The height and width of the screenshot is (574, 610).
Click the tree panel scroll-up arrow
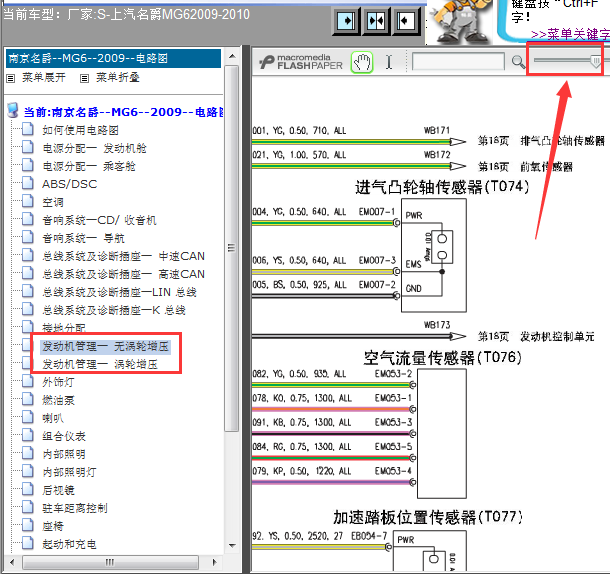(x=232, y=56)
